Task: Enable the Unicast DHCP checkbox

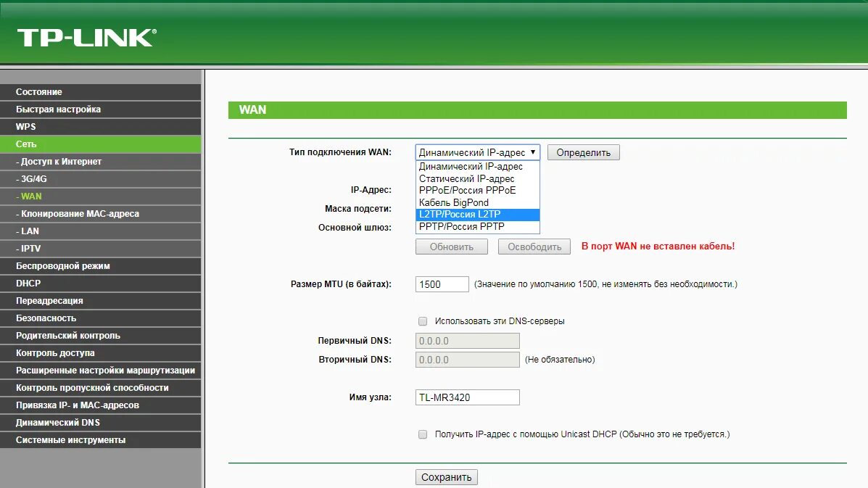Action: 423,434
